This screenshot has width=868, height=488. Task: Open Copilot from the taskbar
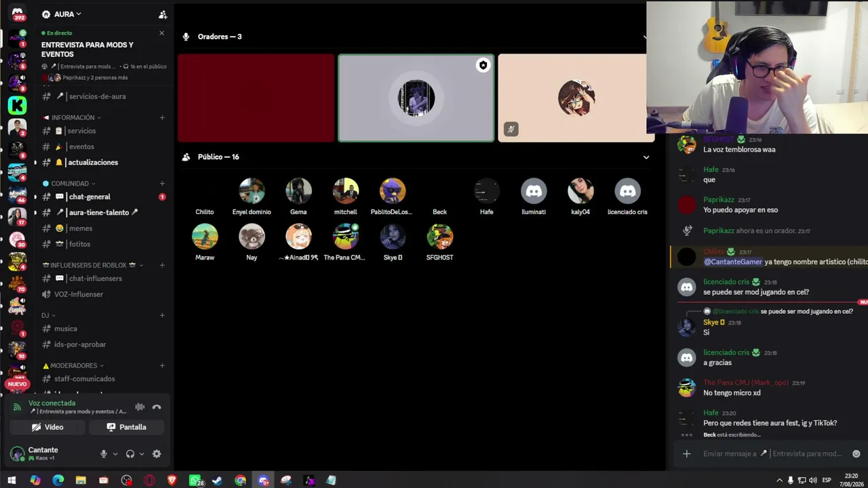35,481
